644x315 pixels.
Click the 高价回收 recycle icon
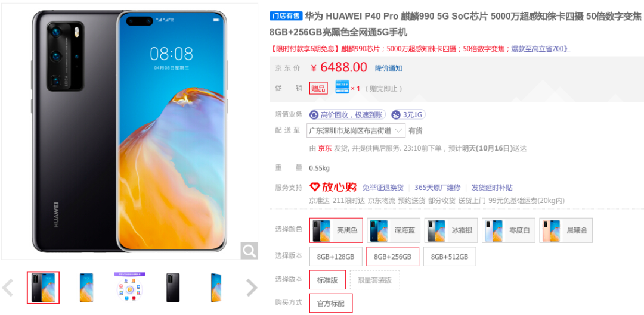[x=314, y=115]
